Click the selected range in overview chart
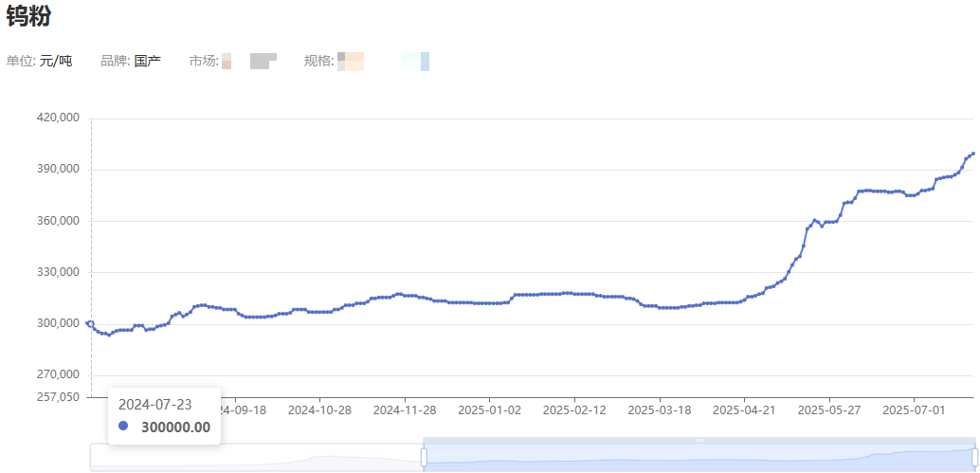The width and height of the screenshot is (980, 473). pos(699,458)
